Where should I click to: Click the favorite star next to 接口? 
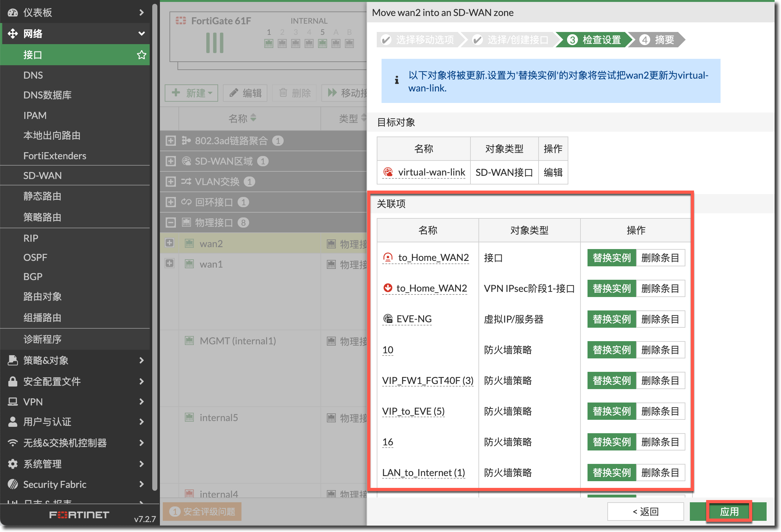pyautogui.click(x=141, y=55)
